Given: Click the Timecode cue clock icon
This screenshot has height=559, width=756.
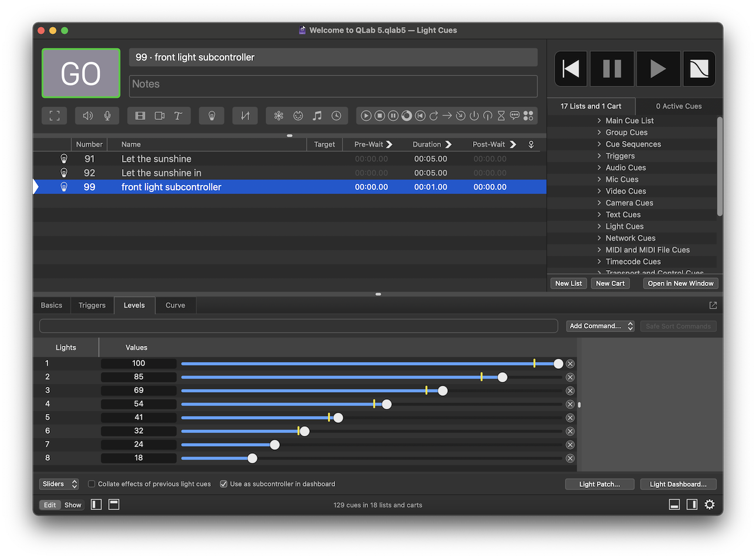Looking at the screenshot, I should click(x=336, y=116).
